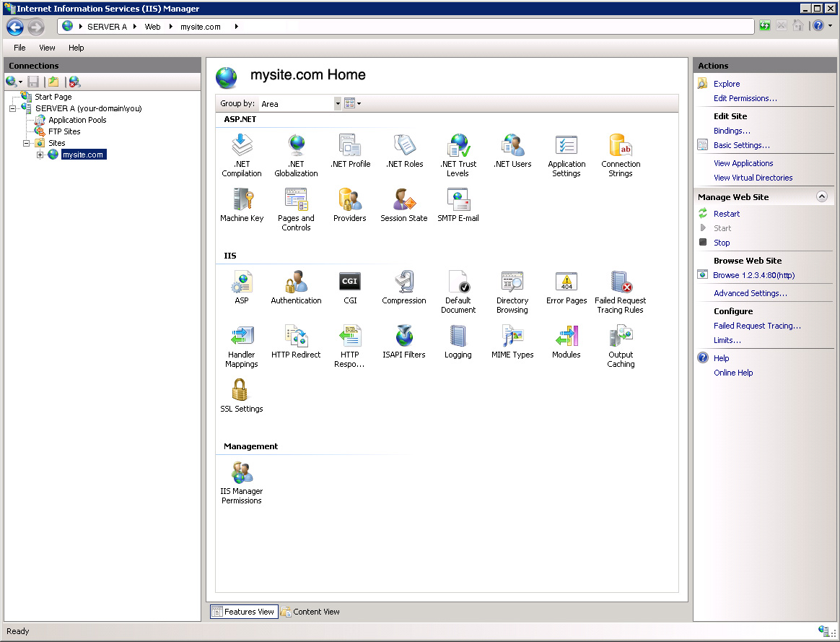840x642 pixels.
Task: Open Failed Request Tracing Rules
Action: [621, 292]
